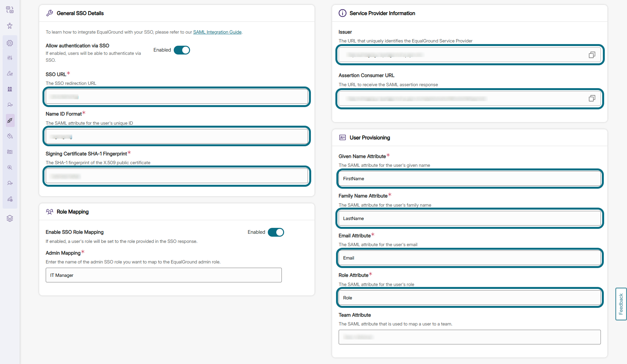Click the User Provisioning card icon
Image resolution: width=627 pixels, height=364 pixels.
click(342, 137)
